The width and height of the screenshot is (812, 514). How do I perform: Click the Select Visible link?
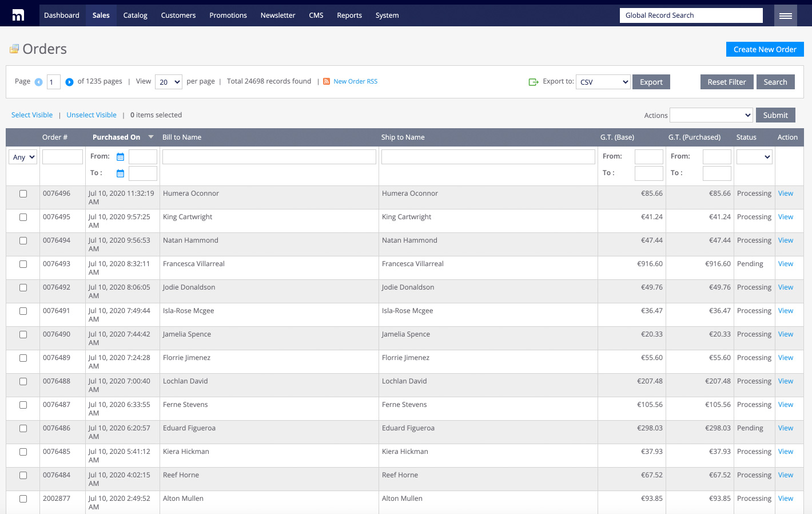[32, 115]
